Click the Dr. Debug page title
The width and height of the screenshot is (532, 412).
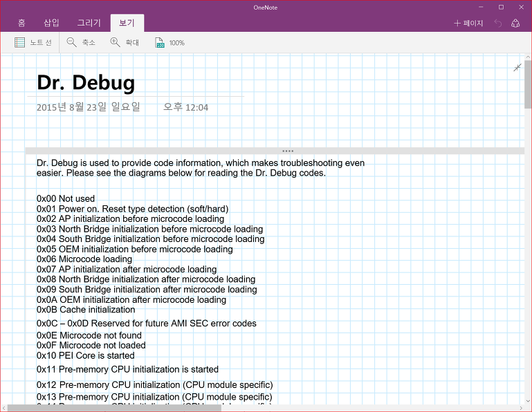pyautogui.click(x=86, y=83)
